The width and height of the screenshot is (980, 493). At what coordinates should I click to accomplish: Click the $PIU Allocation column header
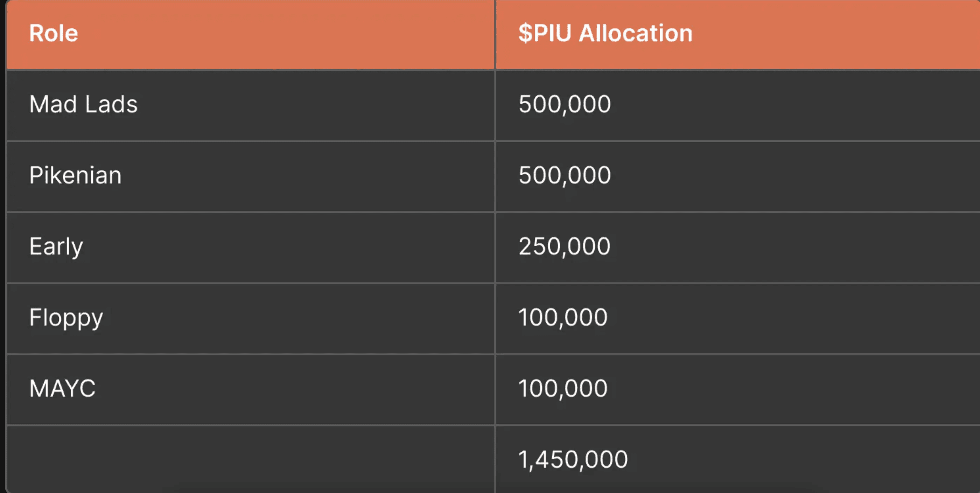738,34
